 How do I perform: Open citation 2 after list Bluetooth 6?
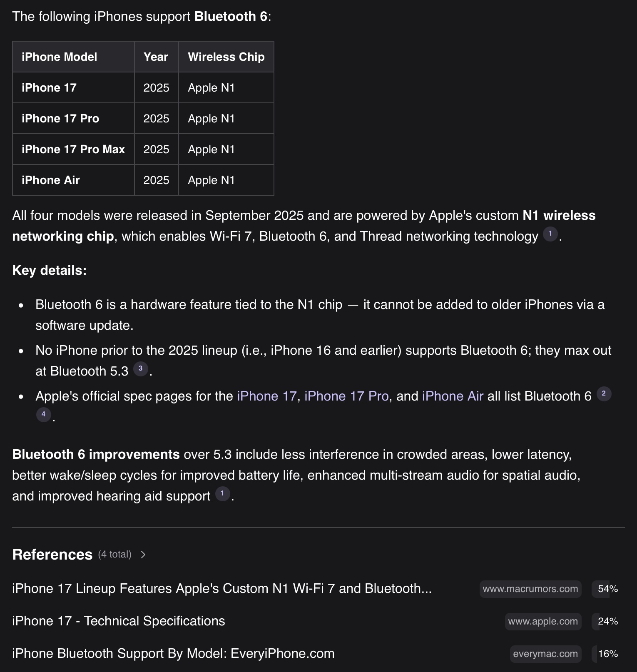pyautogui.click(x=604, y=394)
